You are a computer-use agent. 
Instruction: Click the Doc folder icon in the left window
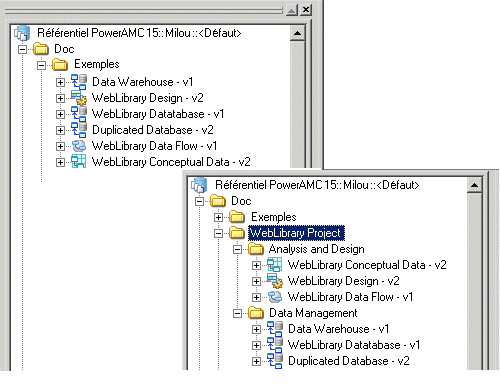point(41,49)
